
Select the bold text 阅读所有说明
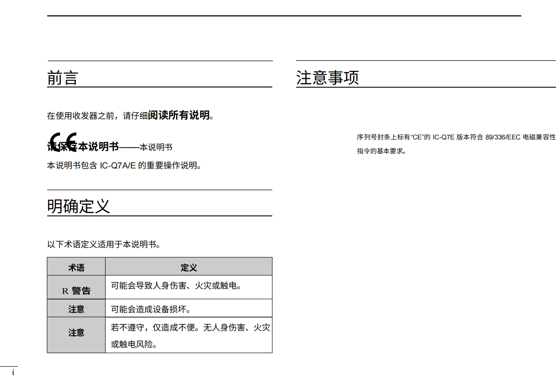[x=179, y=115]
